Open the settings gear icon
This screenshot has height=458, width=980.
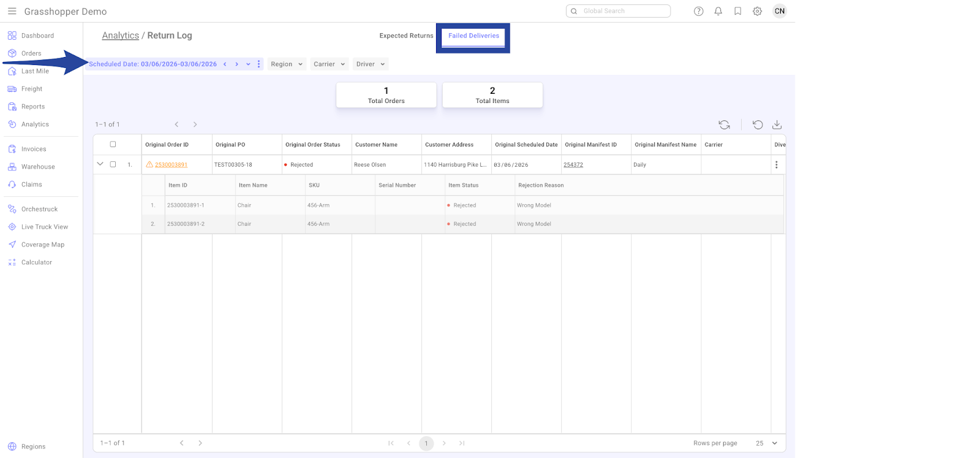(757, 11)
